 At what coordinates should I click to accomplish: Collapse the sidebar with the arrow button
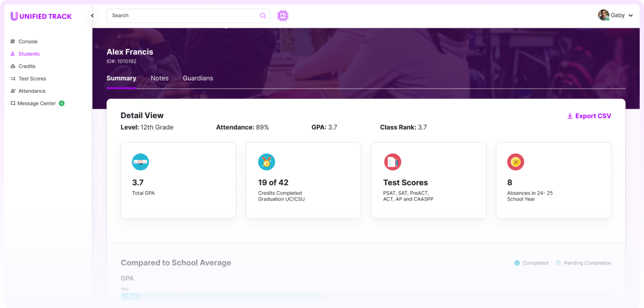(x=92, y=16)
